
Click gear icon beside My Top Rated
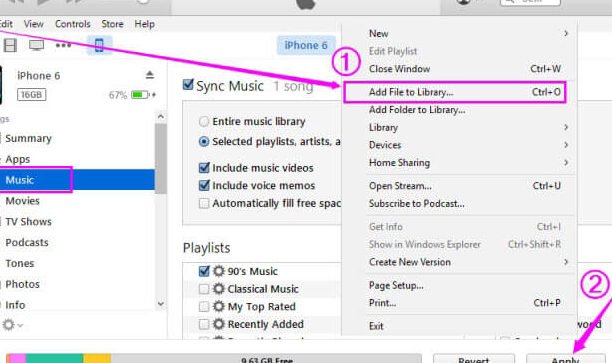pos(219,306)
